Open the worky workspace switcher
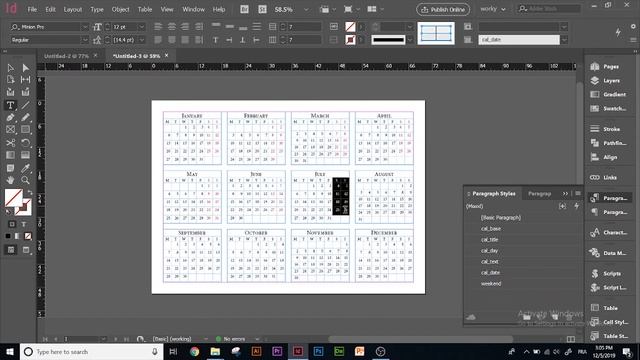Screen dimensions: 640x360 pyautogui.click(x=493, y=9)
